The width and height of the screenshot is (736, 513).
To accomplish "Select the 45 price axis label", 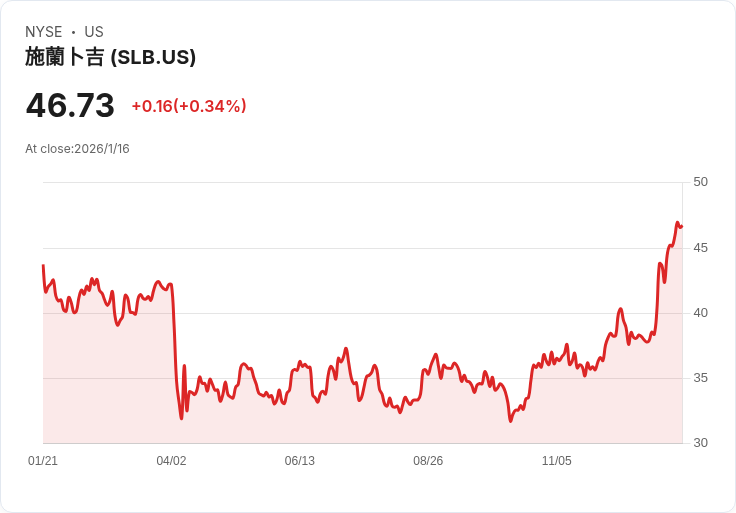I will click(700, 247).
